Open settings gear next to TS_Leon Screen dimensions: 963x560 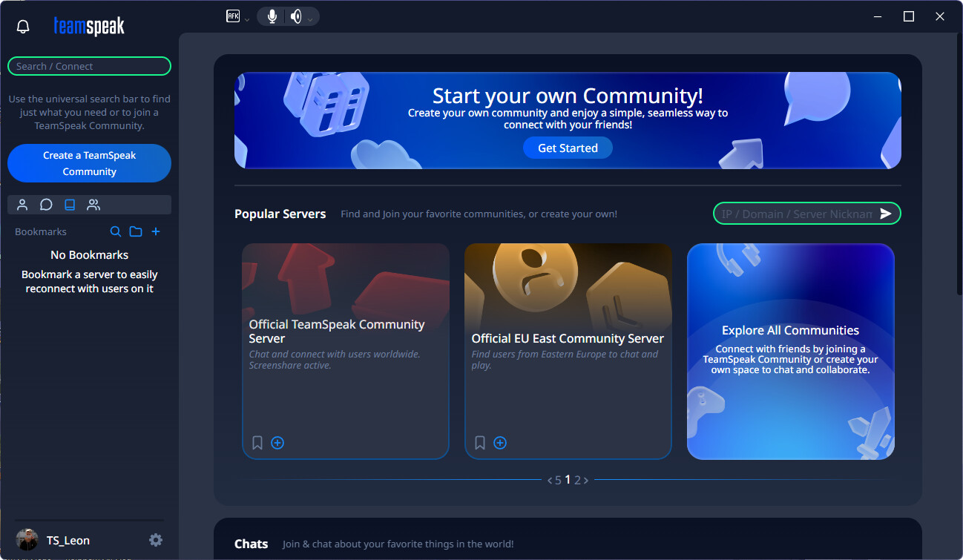pyautogui.click(x=156, y=540)
